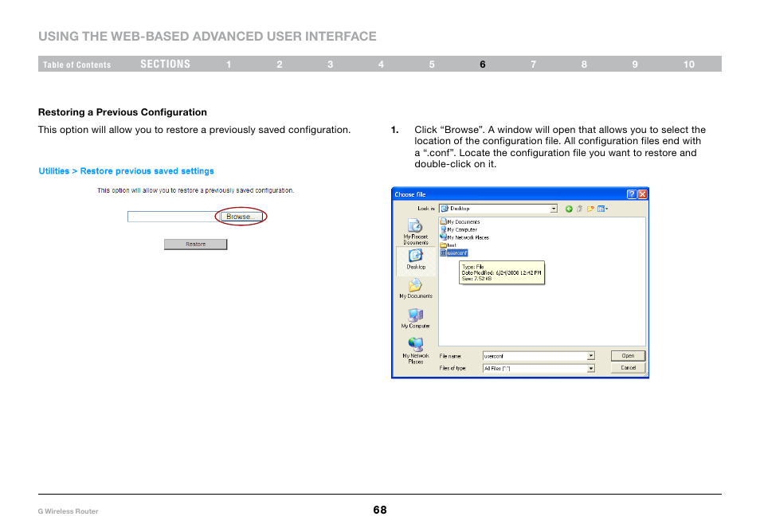Click the green Back arrow in Choose file
The width and height of the screenshot is (760, 532).
pos(569,209)
